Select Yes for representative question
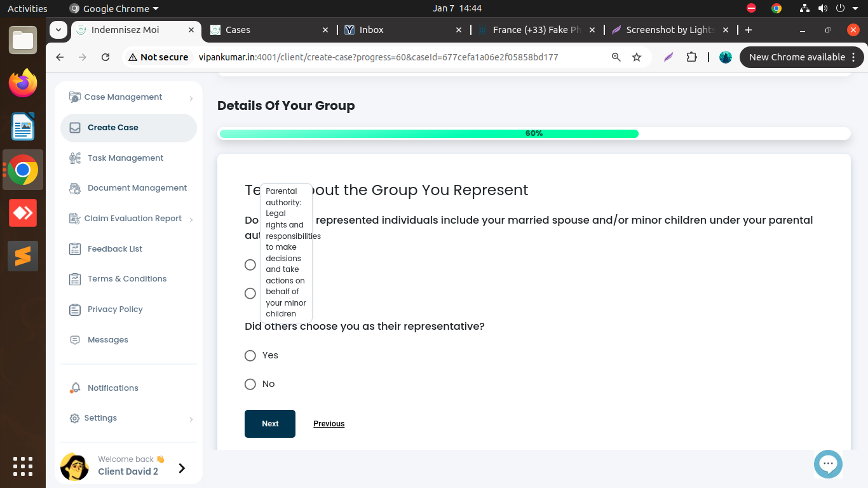Screen dimensions: 868x488 [250, 356]
